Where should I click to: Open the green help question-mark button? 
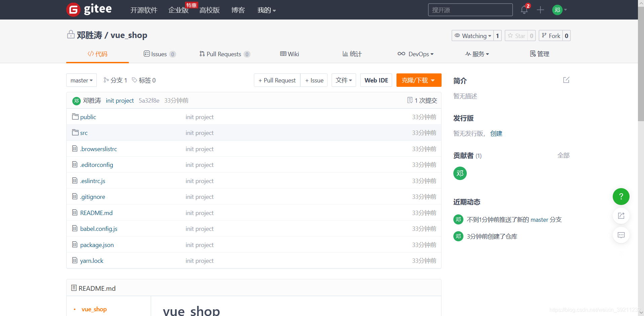pyautogui.click(x=621, y=197)
